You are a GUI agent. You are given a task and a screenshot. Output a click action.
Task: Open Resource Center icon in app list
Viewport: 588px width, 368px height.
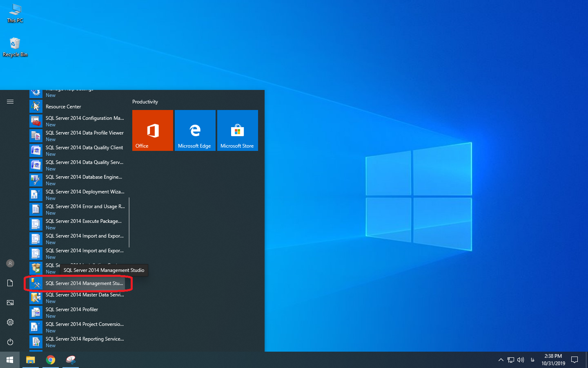pyautogui.click(x=36, y=106)
